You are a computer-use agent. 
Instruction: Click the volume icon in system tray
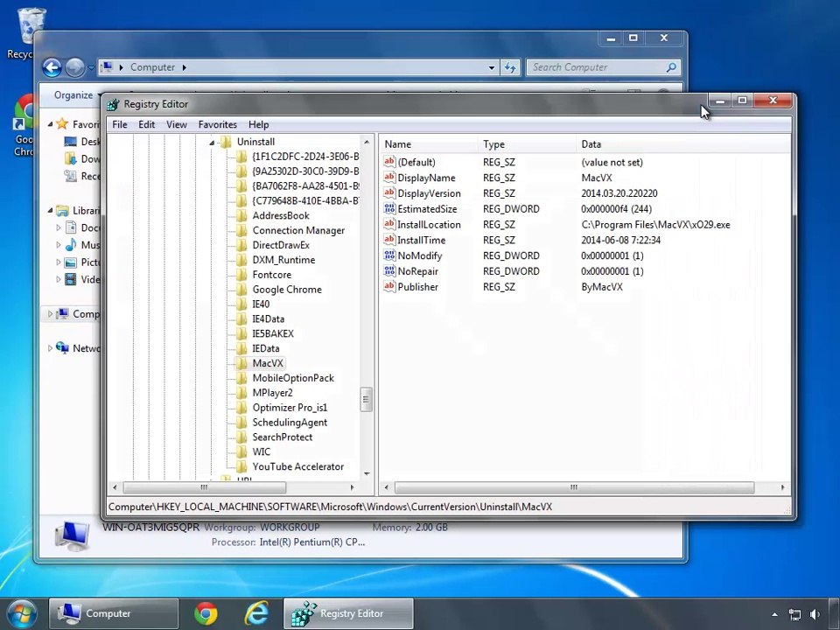pos(815,614)
